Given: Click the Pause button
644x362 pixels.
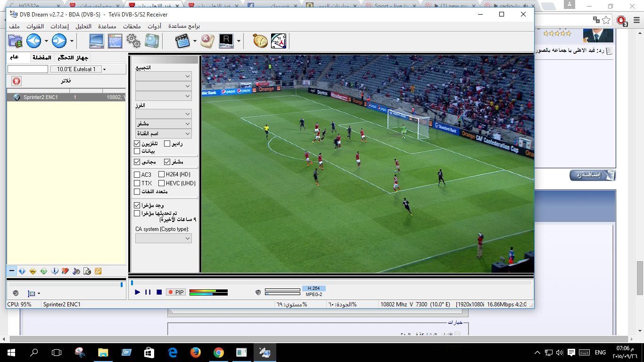Looking at the screenshot, I should pos(148,292).
